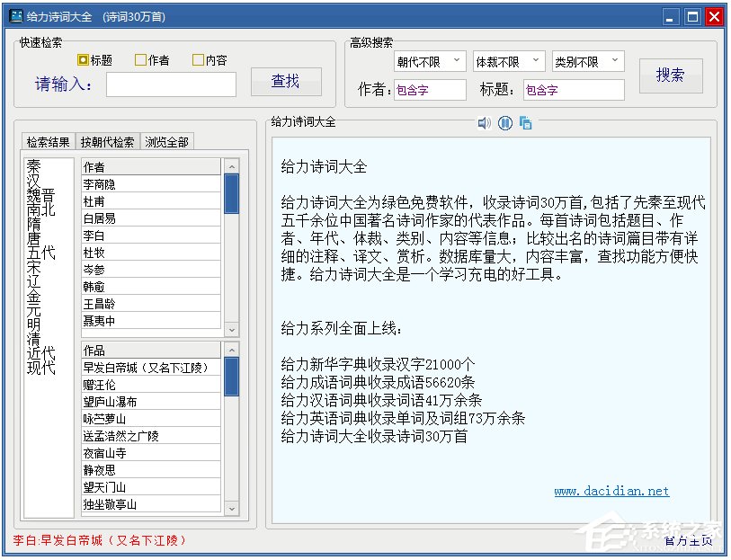This screenshot has height=560, width=731.
Task: Click the author list scrollbar thumb
Action: [231, 193]
